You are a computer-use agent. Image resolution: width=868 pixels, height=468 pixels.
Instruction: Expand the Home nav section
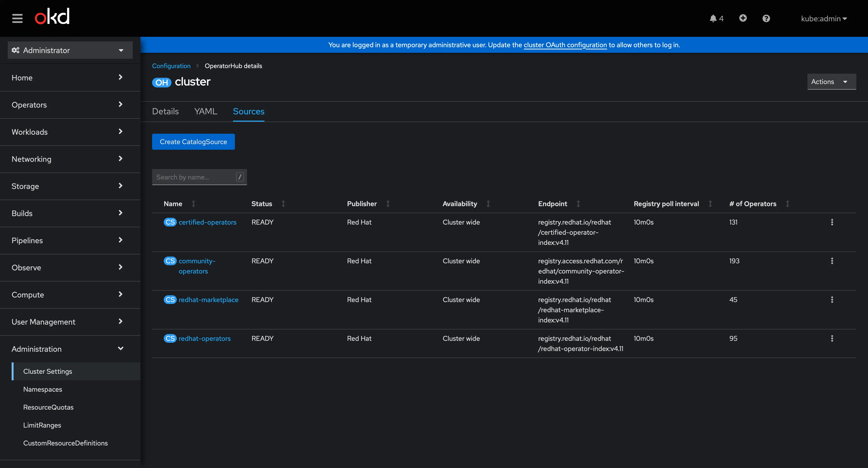pos(70,78)
